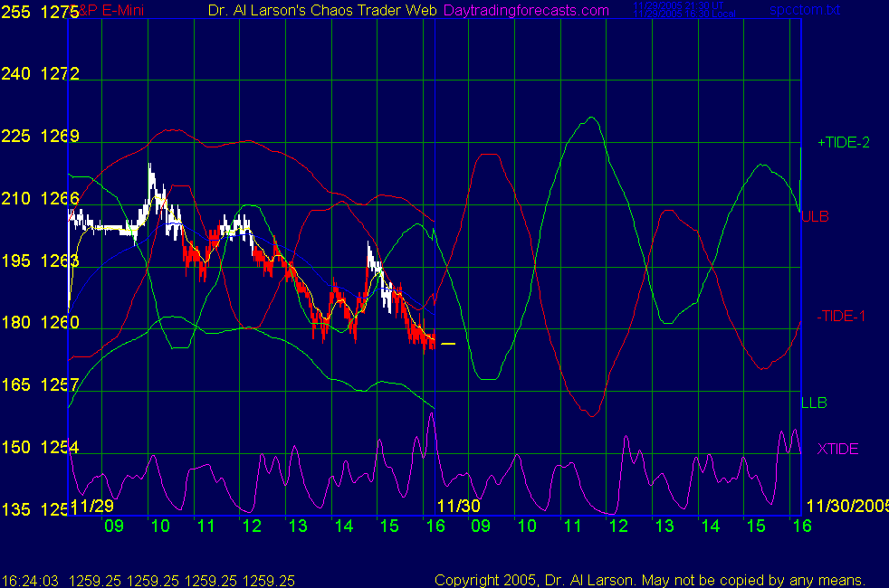This screenshot has width=889, height=588.
Task: Click the "240" scale value on the axis
Action: click(x=16, y=73)
